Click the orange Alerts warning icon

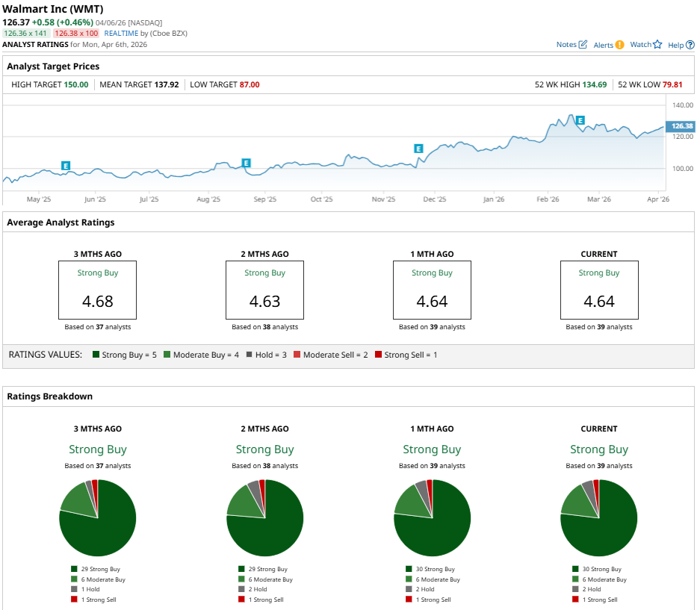pyautogui.click(x=619, y=45)
